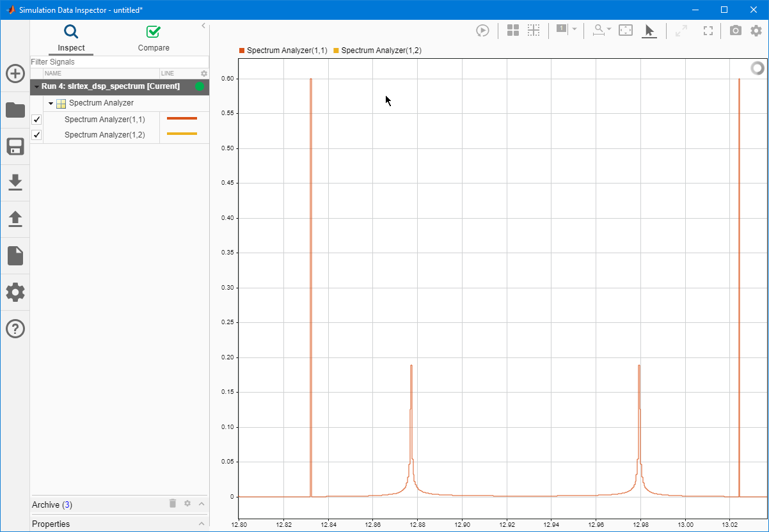The width and height of the screenshot is (769, 532).
Task: Click the LINE column header
Action: tap(168, 74)
